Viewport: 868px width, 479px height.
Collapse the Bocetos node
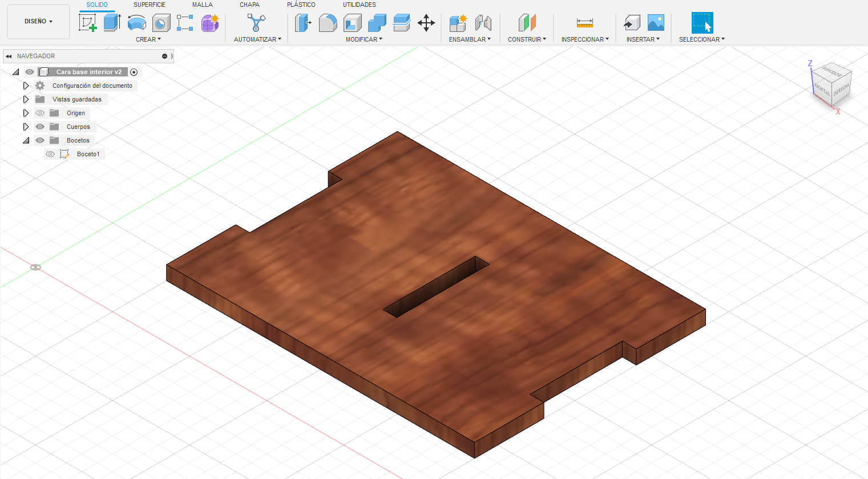coord(26,140)
